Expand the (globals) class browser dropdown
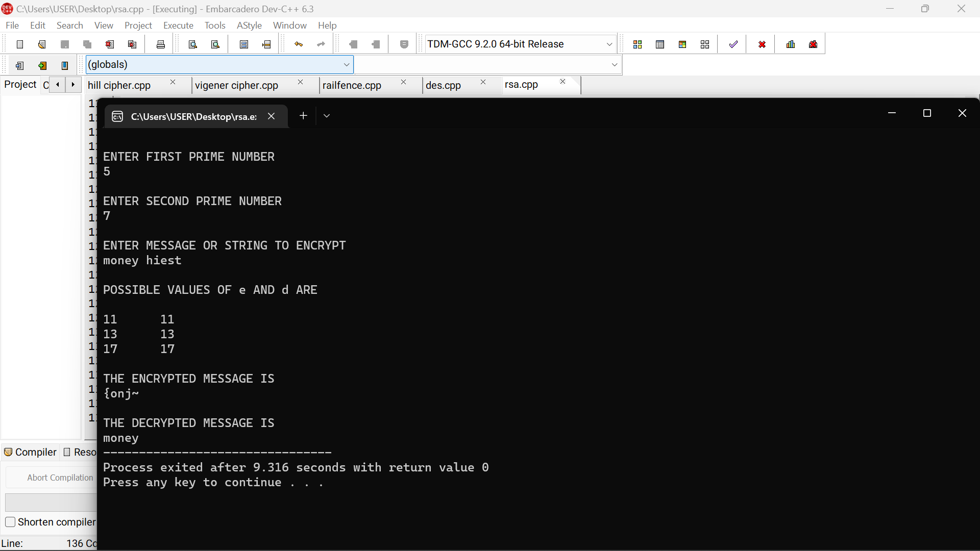980x551 pixels. (347, 64)
